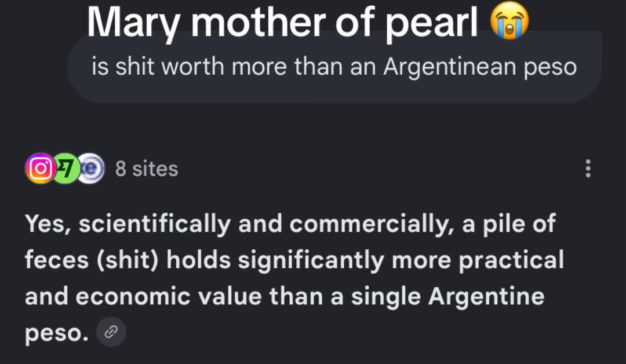Click the green Wise source icon
This screenshot has height=364, width=626.
click(x=67, y=169)
